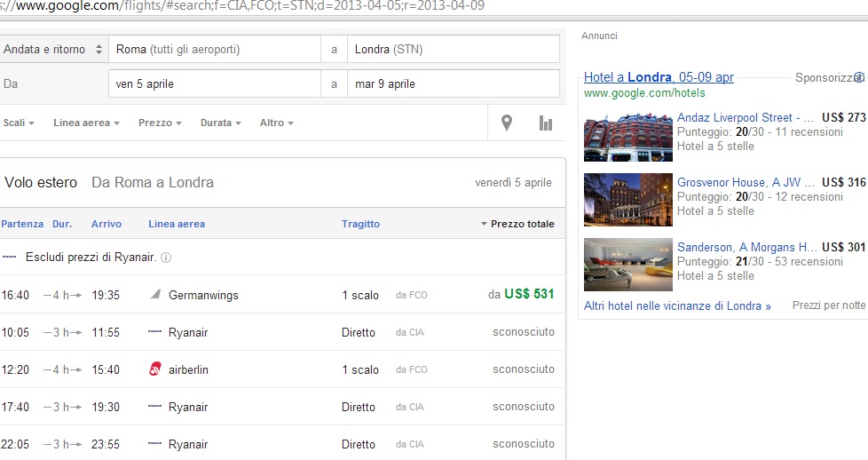
Task: Open the price graph bar chart icon
Action: (x=546, y=123)
